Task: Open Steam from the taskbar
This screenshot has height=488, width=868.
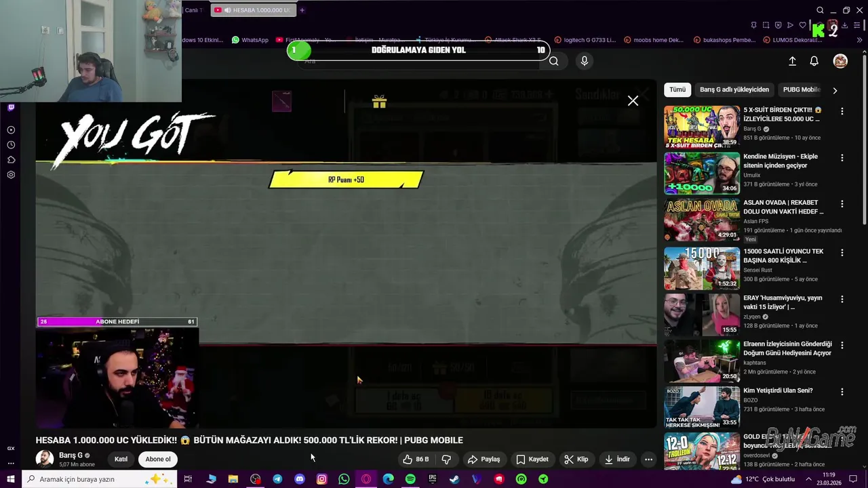Action: click(x=454, y=479)
